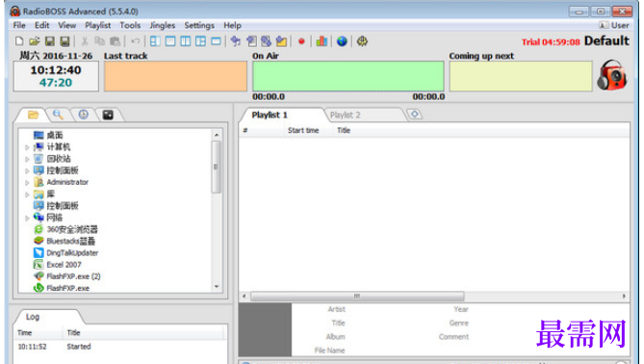
Task: Open the gear-wheel settings icon
Action: point(362,41)
